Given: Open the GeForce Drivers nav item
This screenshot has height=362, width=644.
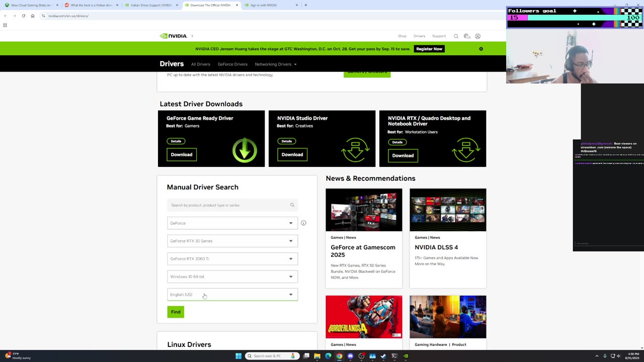Looking at the screenshot, I should click(232, 64).
